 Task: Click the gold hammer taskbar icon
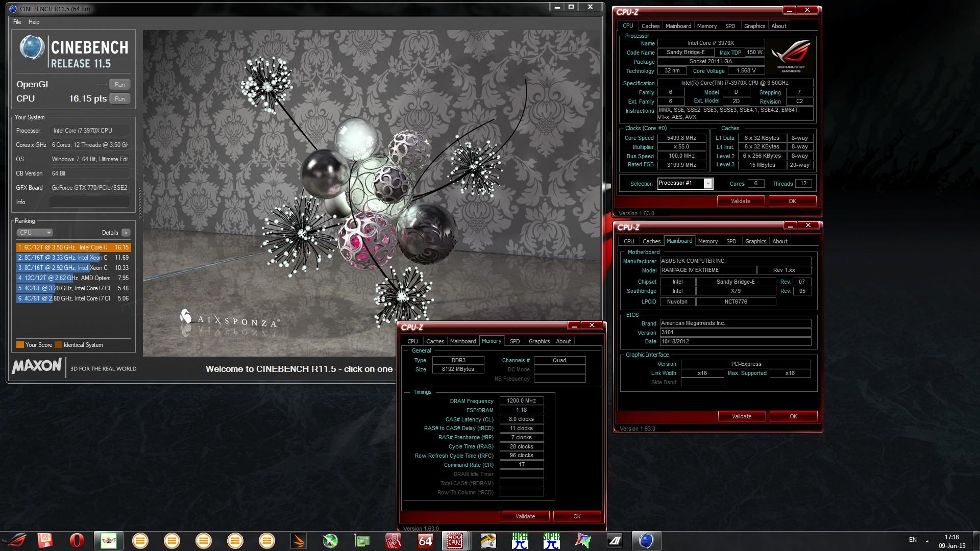coord(488,540)
